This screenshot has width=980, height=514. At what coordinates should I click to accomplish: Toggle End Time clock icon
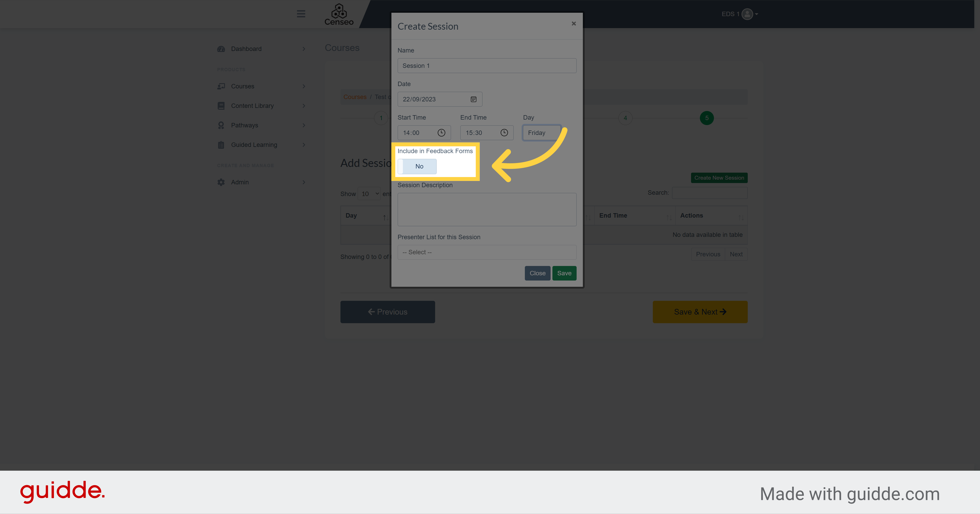(504, 133)
